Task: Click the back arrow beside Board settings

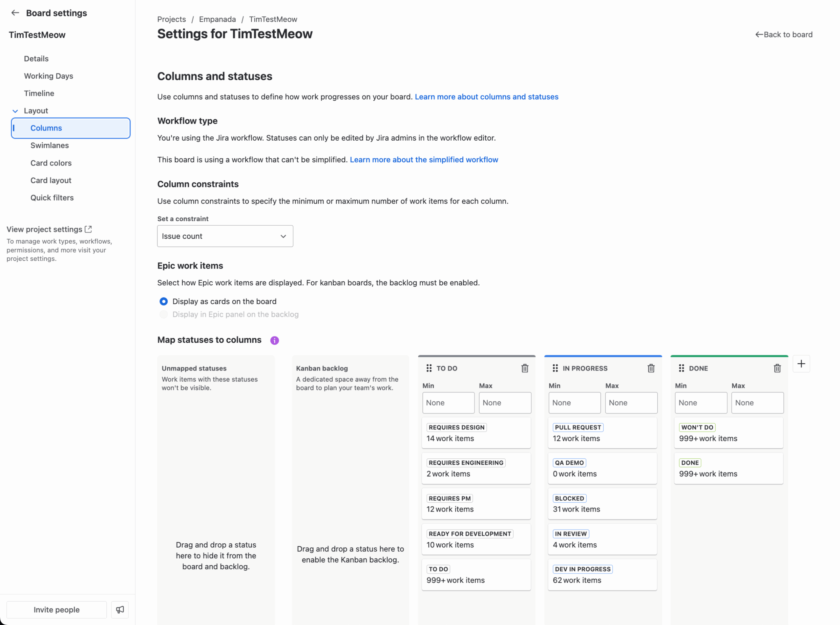Action: [x=15, y=13]
